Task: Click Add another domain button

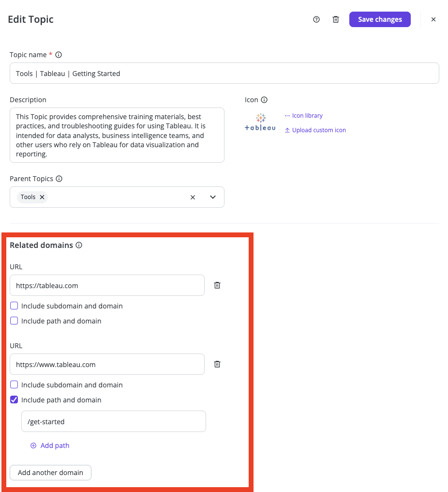Action: point(50,473)
